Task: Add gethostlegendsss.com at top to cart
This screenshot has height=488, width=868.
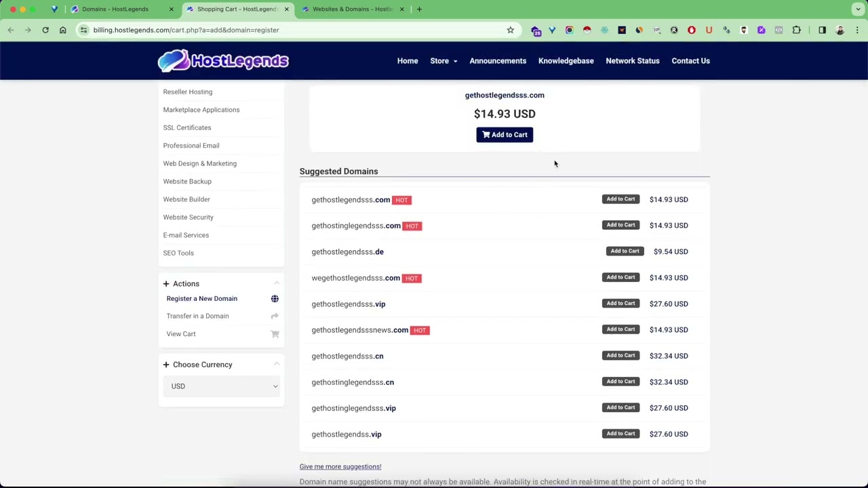Action: [x=505, y=135]
